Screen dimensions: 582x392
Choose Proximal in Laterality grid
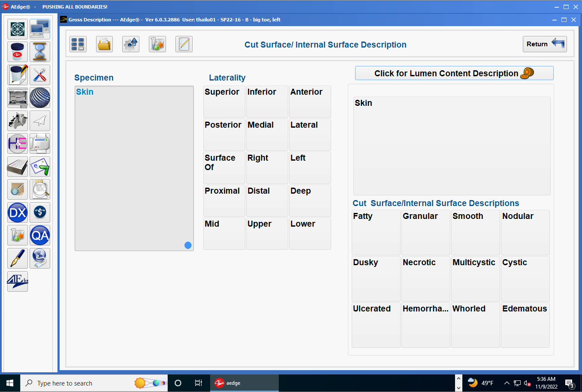224,201
